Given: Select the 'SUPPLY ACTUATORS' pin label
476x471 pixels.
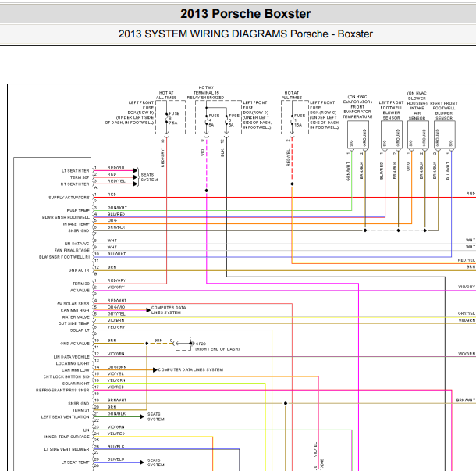Looking at the screenshot, I should tap(69, 198).
